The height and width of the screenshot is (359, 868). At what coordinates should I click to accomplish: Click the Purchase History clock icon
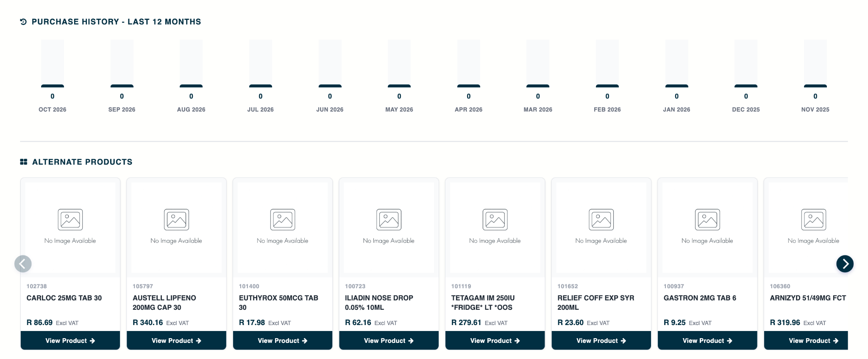point(23,22)
